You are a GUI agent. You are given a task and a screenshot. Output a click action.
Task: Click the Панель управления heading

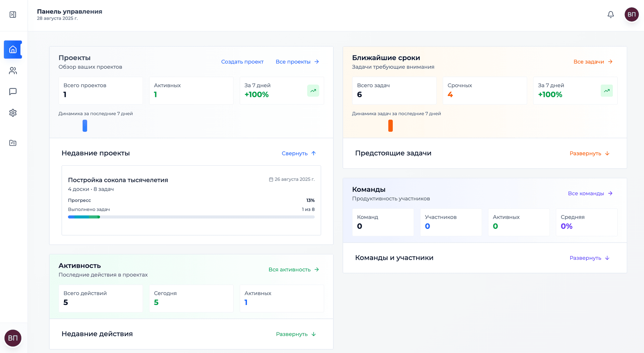[x=69, y=11]
